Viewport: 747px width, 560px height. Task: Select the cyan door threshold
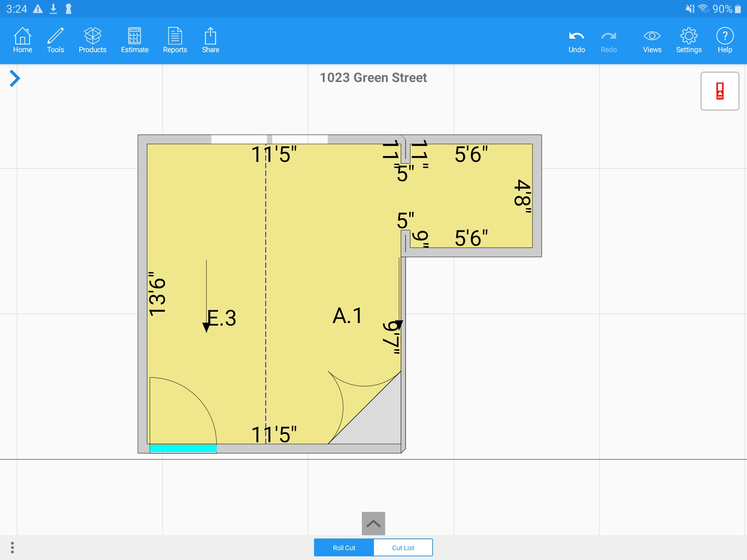183,448
